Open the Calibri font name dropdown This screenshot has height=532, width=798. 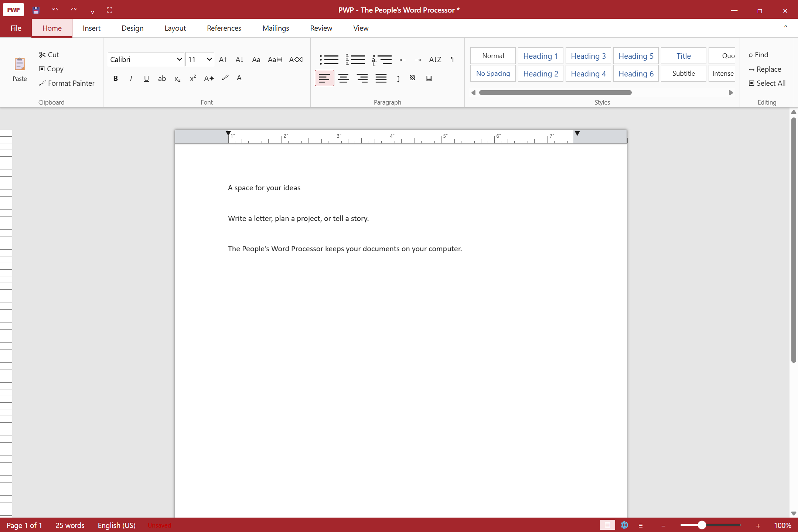click(x=146, y=59)
